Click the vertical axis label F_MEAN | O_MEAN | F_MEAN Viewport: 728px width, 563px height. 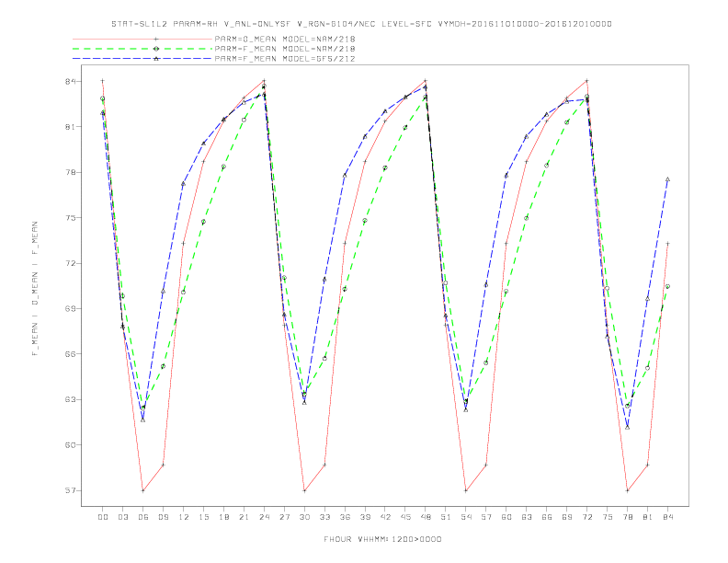pos(35,289)
